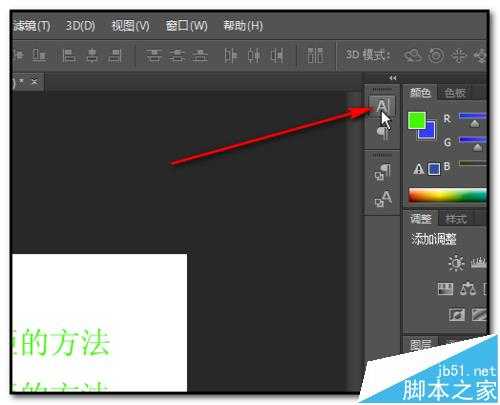500x405 pixels.
Task: Open the 滤镜(T) menu
Action: tap(32, 26)
